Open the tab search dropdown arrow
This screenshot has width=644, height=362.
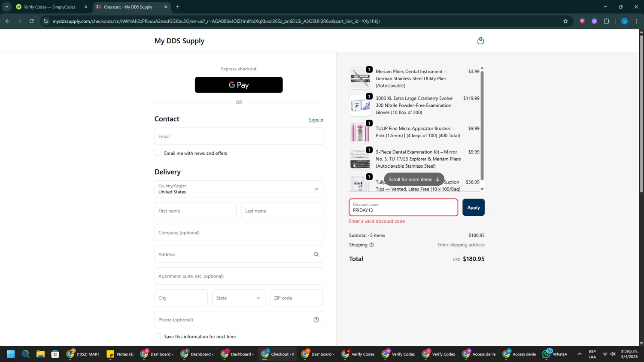(x=6, y=7)
